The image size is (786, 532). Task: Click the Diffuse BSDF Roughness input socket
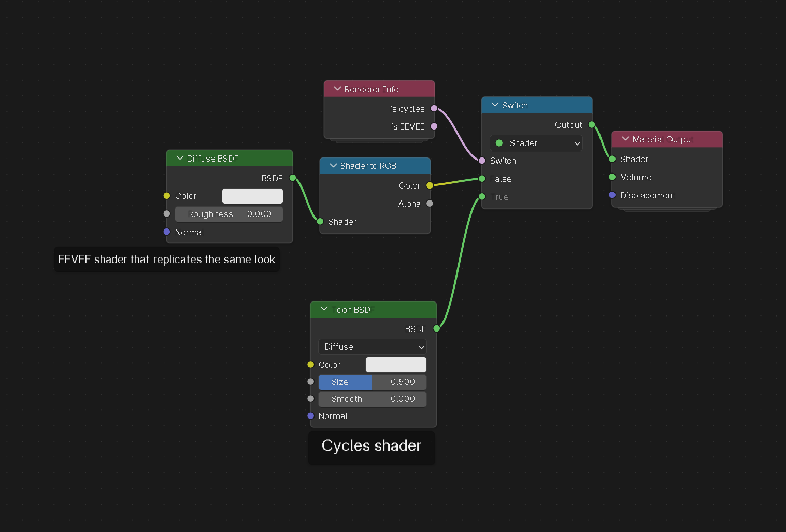point(167,214)
